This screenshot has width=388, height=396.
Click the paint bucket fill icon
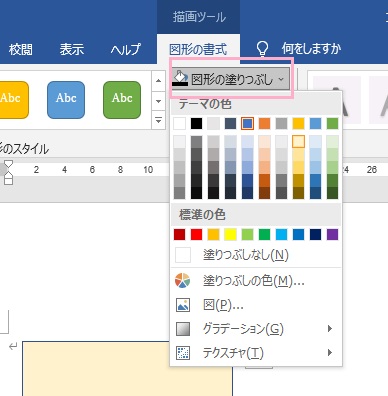pos(180,78)
